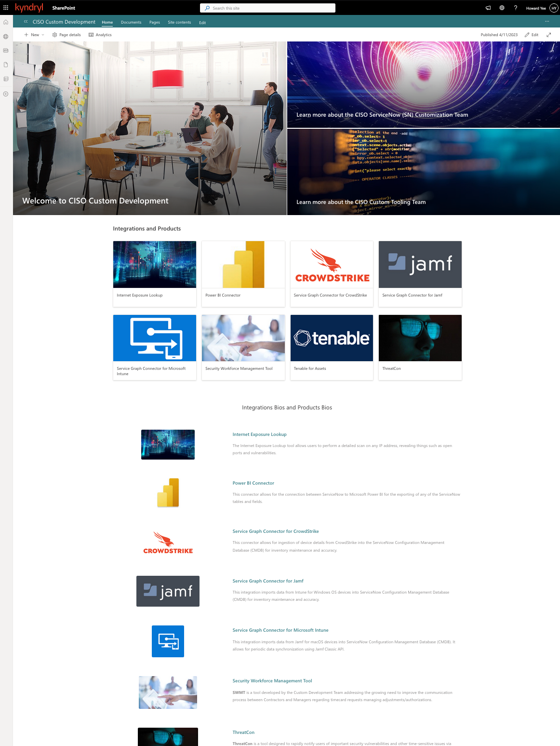Image resolution: width=560 pixels, height=746 pixels.
Task: Open Service Graph Connector for Jamf card
Action: [x=420, y=273]
